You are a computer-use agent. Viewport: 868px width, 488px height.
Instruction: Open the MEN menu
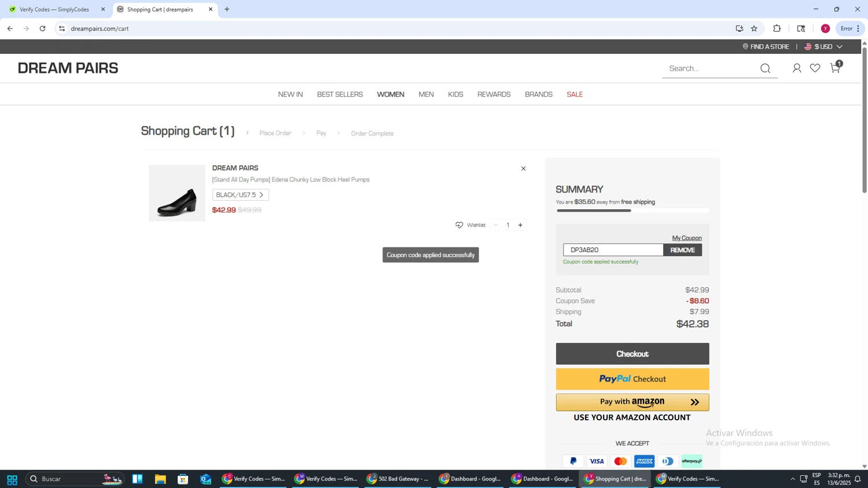tap(426, 94)
